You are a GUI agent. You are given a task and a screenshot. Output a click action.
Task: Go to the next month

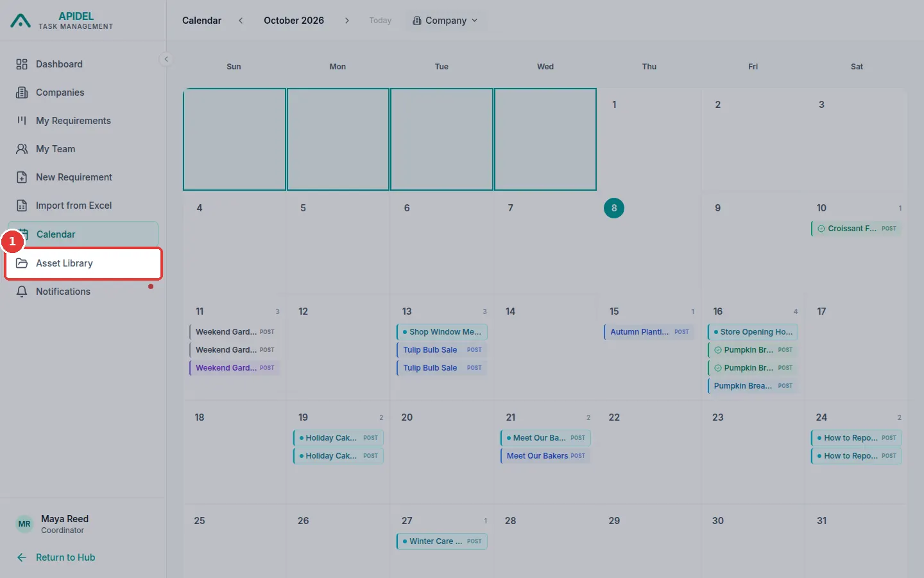pos(347,21)
